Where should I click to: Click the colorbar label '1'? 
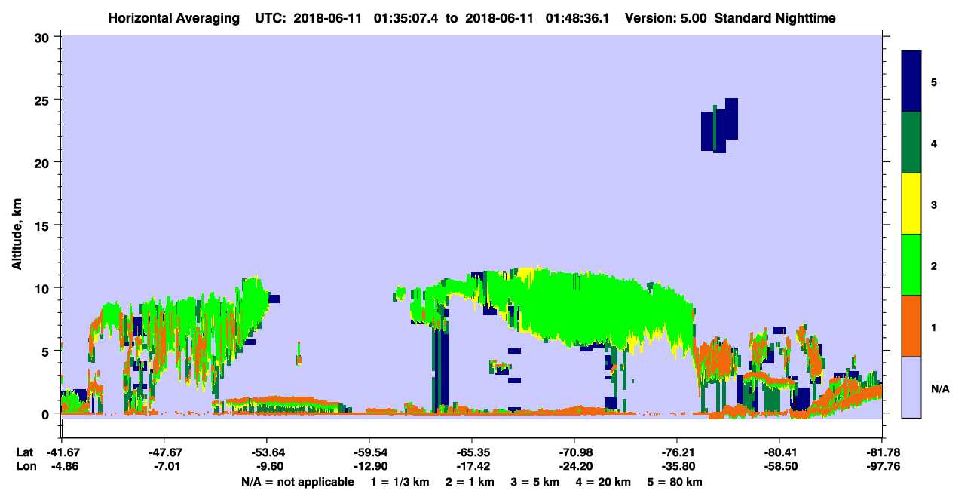[934, 327]
